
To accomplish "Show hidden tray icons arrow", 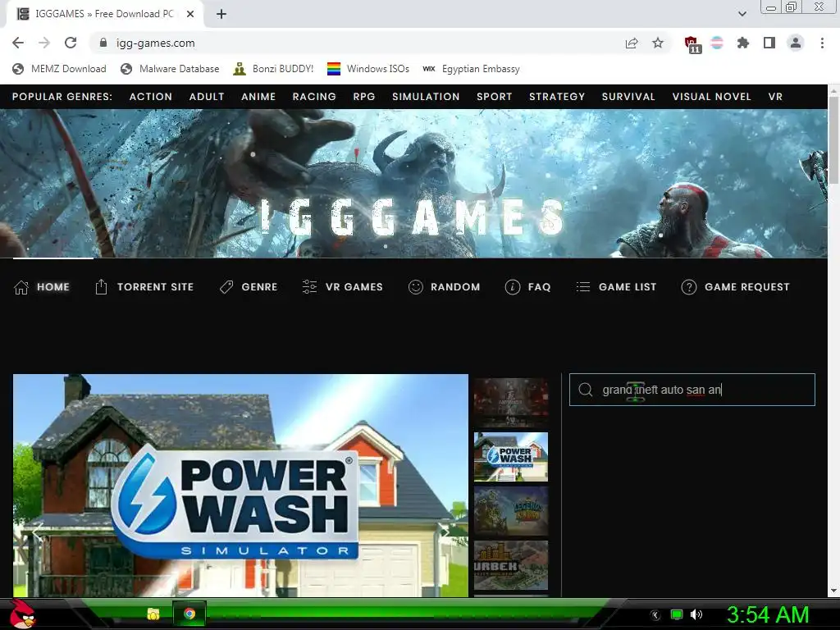I will point(655,615).
